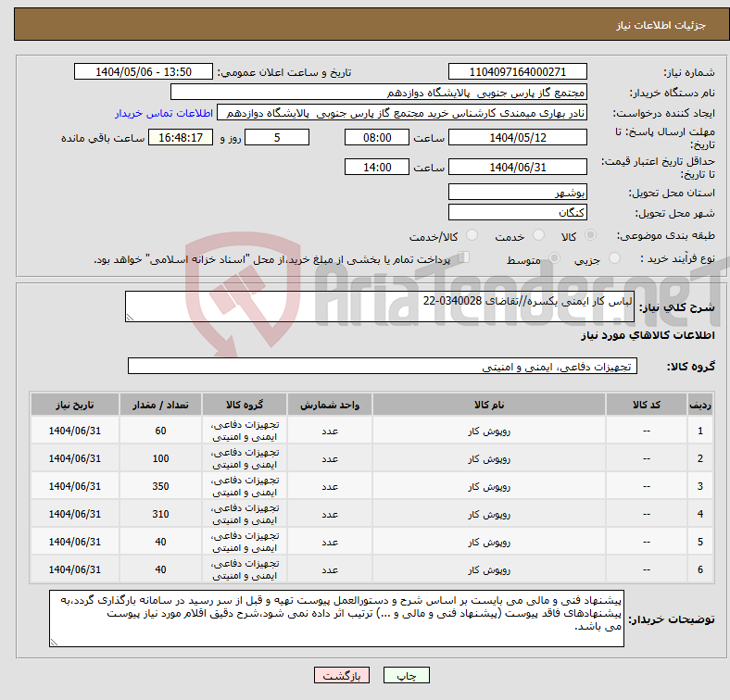This screenshot has width=730, height=700.
Task: Choose the متوسط purchase type radio
Action: click(555, 258)
